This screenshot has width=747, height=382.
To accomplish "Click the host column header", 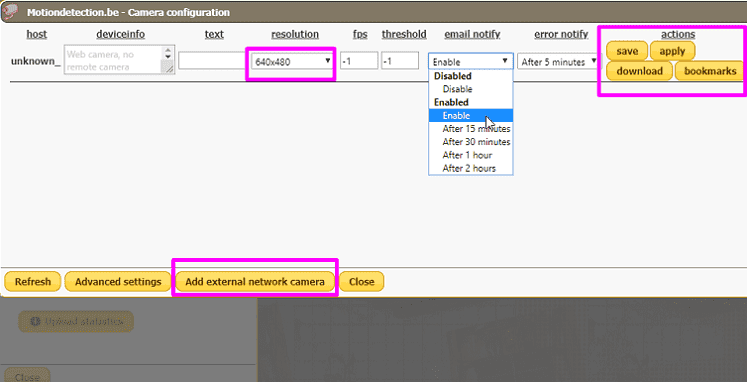I will [37, 34].
